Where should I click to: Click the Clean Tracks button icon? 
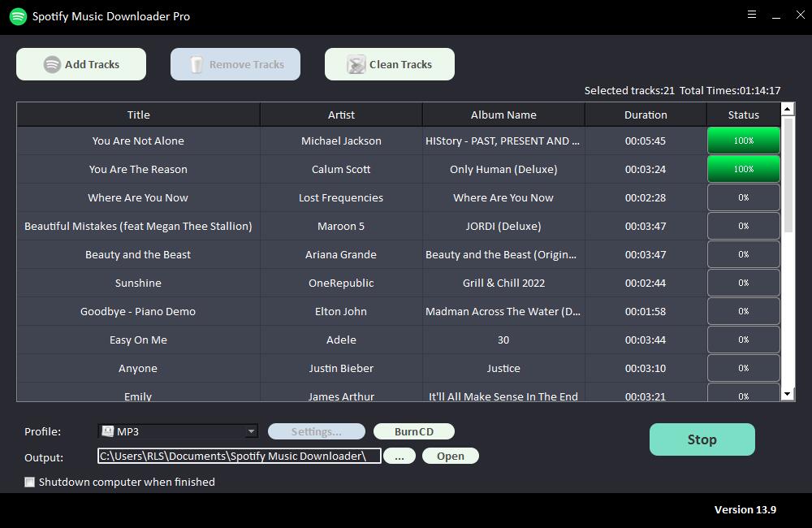(356, 65)
